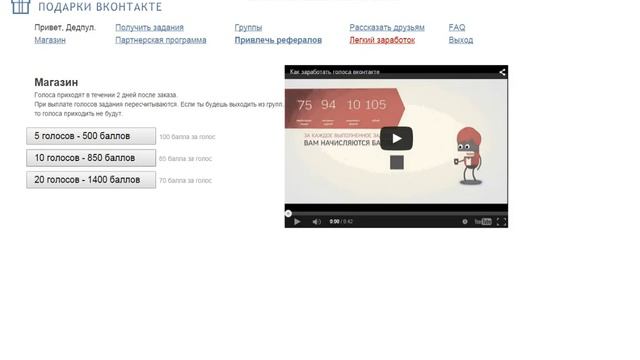This screenshot has height=360, width=640.
Task: Enter fullscreen mode in video player
Action: 501,222
